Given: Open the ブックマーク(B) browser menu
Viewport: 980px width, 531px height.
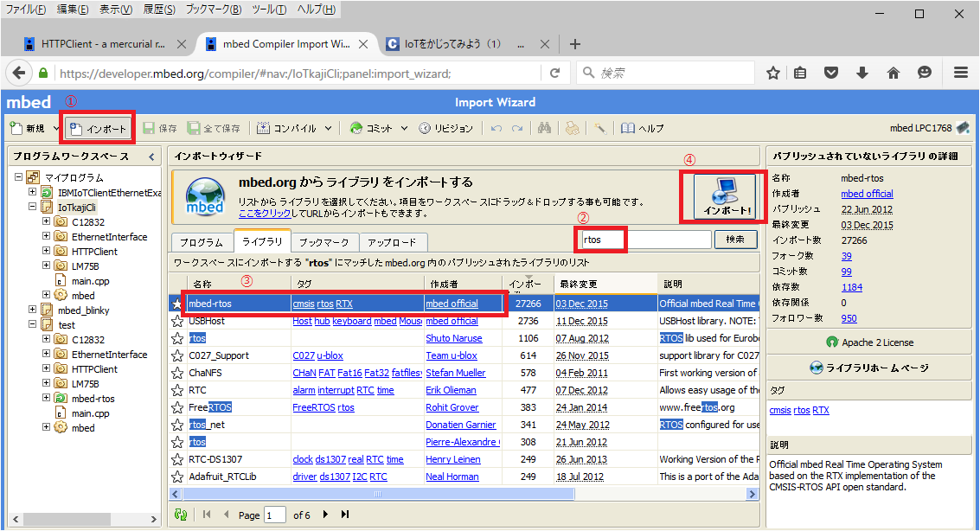Looking at the screenshot, I should (x=213, y=10).
